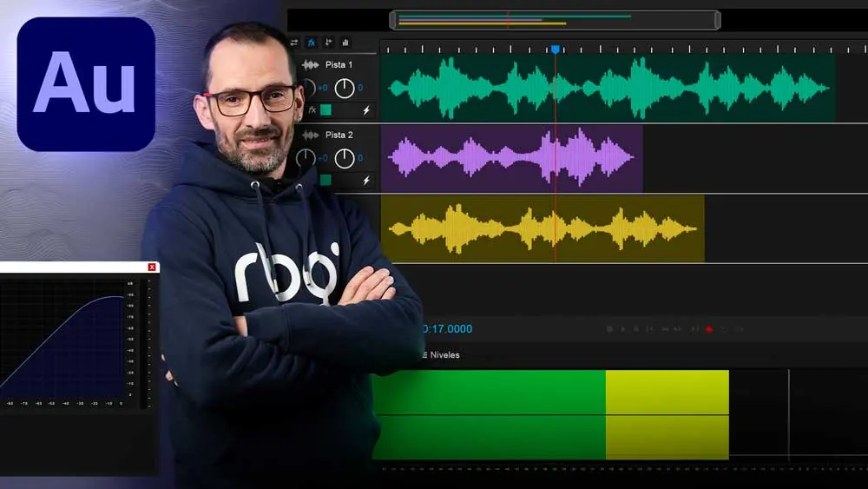Viewport: 868px width, 489px height.
Task: Close the dynamics graph window with red X
Action: pos(152,267)
